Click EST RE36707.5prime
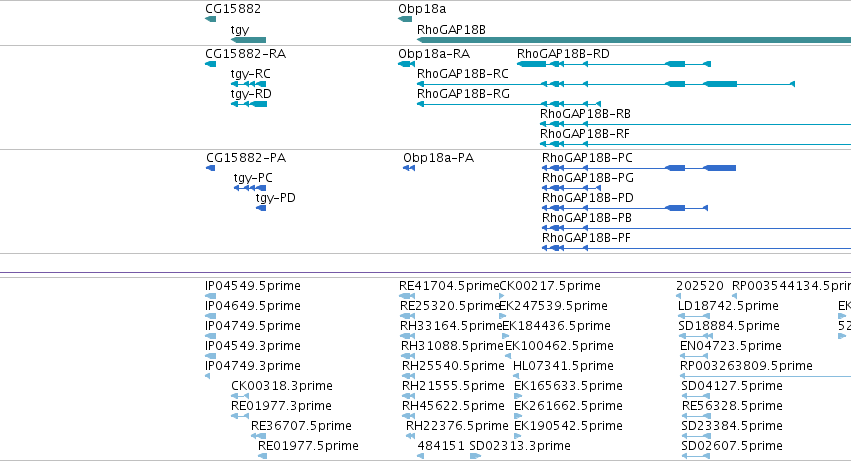Viewport: 851px width, 461px height. coord(301,427)
